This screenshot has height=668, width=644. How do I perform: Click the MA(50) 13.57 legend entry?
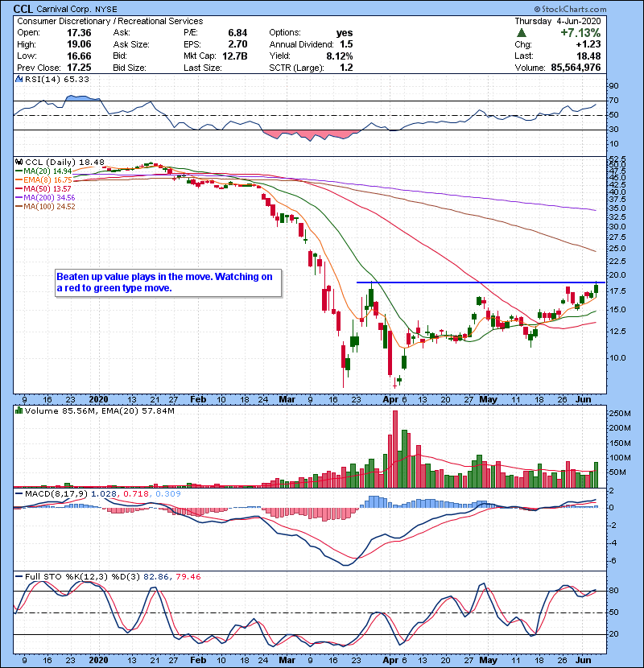point(47,188)
